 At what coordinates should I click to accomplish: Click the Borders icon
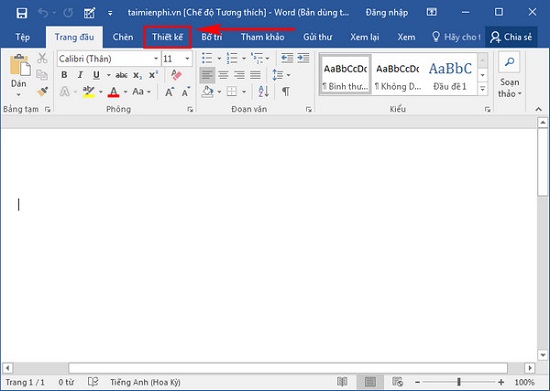pos(232,92)
